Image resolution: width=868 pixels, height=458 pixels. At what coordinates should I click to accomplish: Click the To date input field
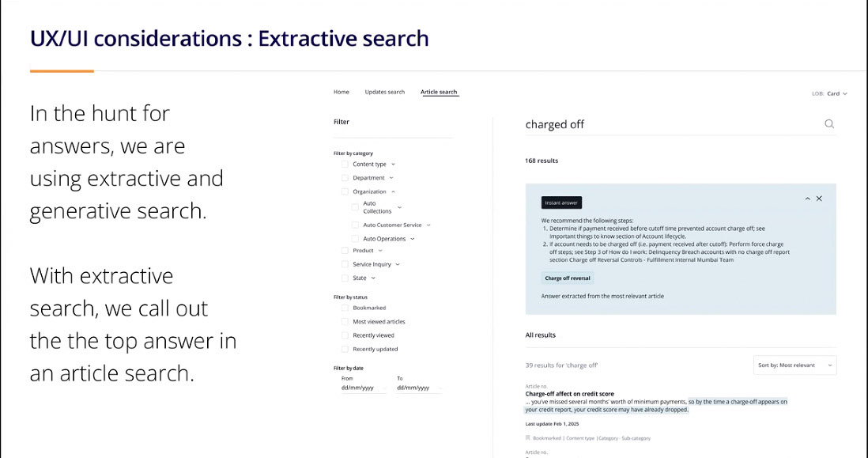pos(417,388)
